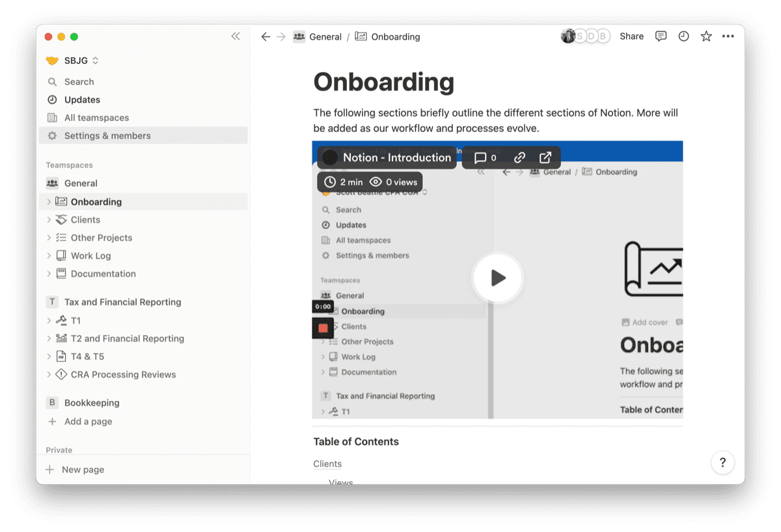Expand the T1 page chevron
Viewport: 781px width, 532px height.
[x=49, y=321]
